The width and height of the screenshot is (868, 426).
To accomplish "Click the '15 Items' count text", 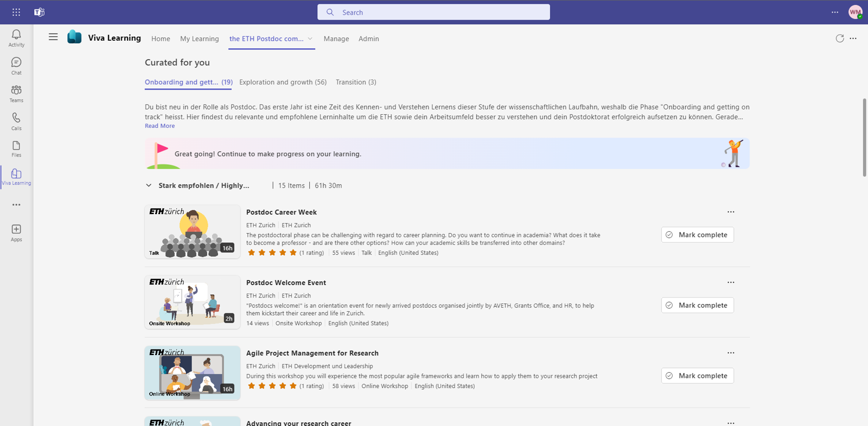I will (x=291, y=185).
